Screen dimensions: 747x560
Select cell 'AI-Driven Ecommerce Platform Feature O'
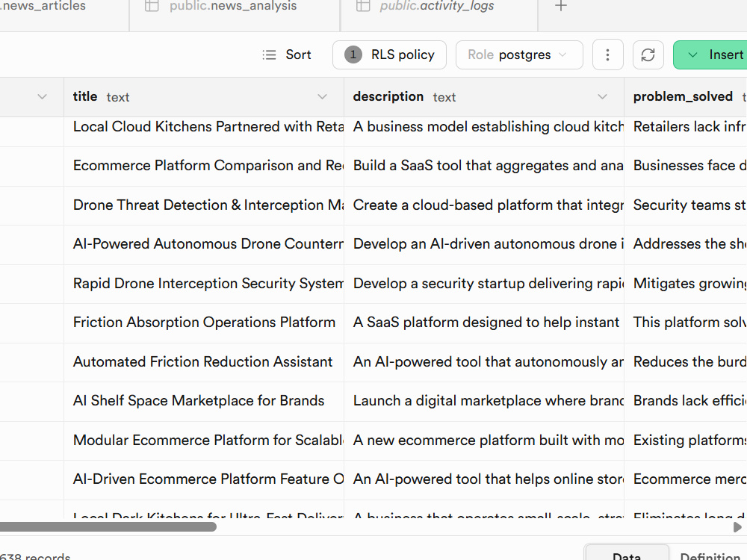coord(204,479)
